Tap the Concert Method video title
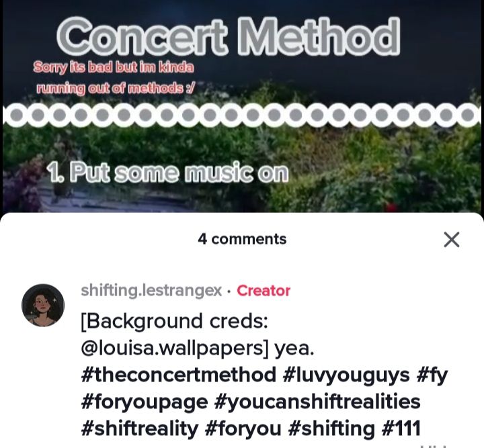Viewport: 484px width, 448px height. [229, 36]
